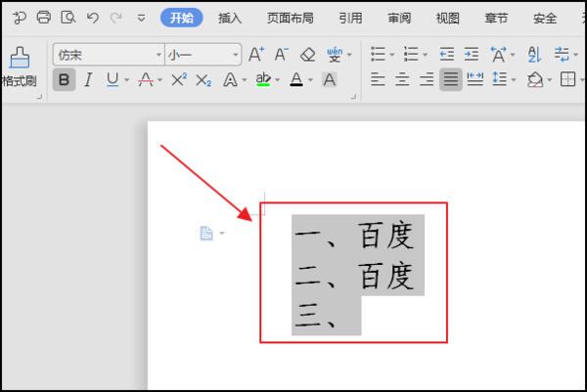587x392 pixels.
Task: Open the 插入 tab
Action: (x=230, y=18)
